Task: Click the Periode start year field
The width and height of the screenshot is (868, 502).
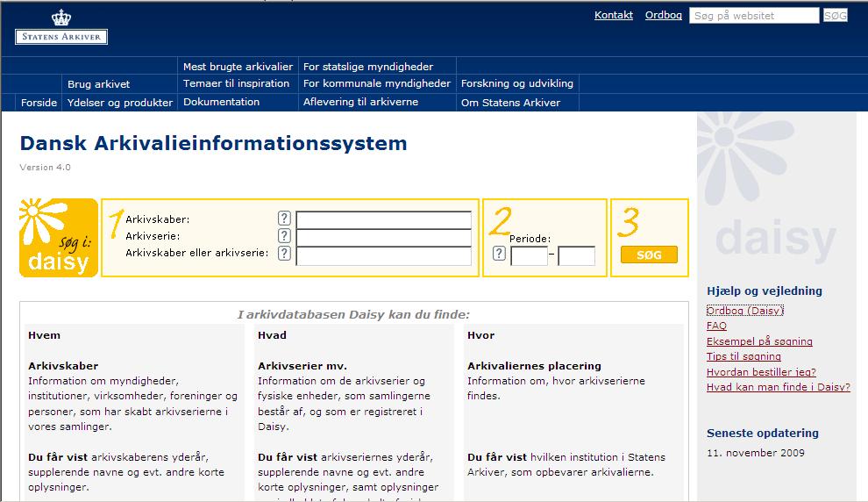Action: pos(530,256)
